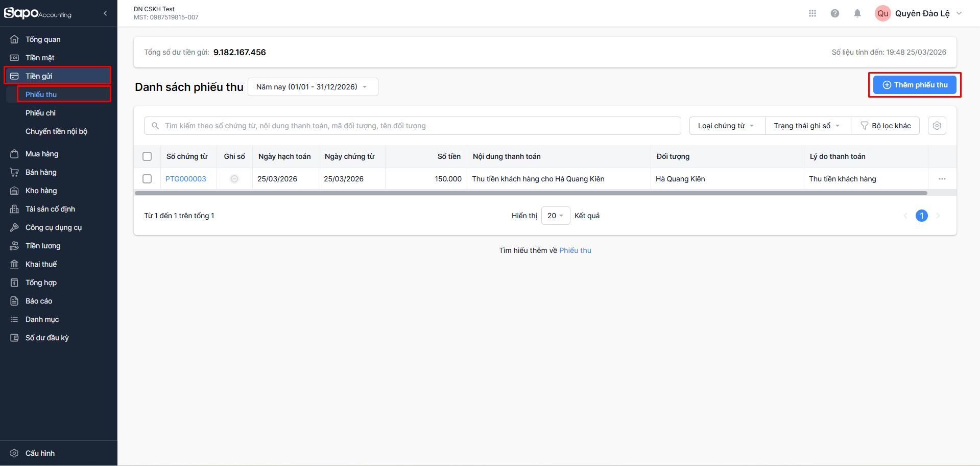Collapse the sidebar with the arrow icon
Screen dimensions: 980x466
tap(105, 13)
